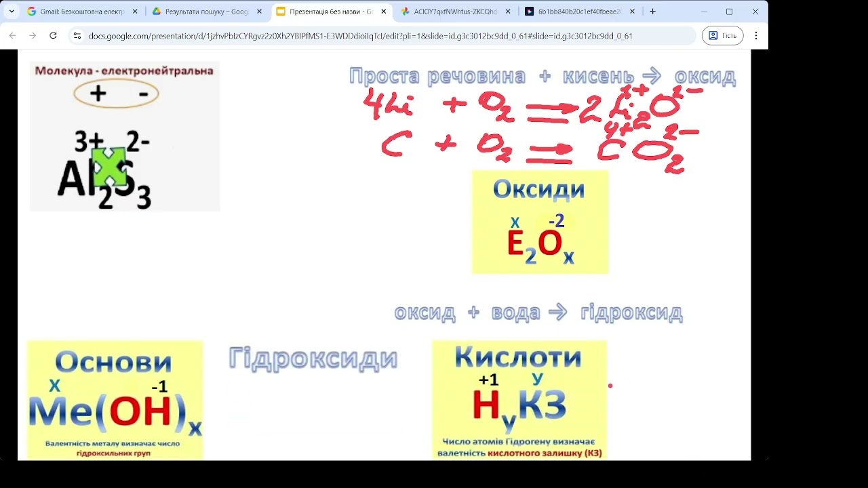
Task: Close the Результати пошуку tab
Action: pos(259,12)
